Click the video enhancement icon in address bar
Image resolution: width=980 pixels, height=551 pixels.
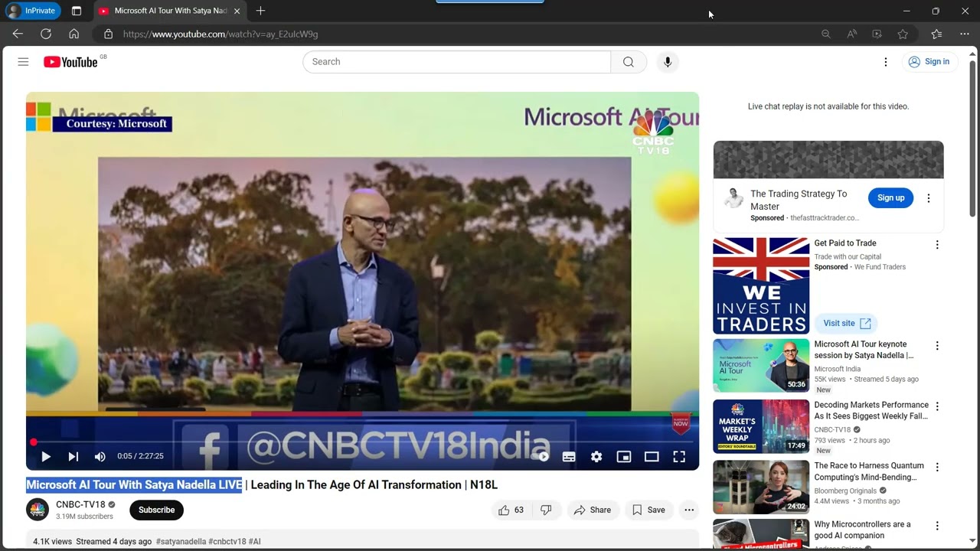pos(877,34)
